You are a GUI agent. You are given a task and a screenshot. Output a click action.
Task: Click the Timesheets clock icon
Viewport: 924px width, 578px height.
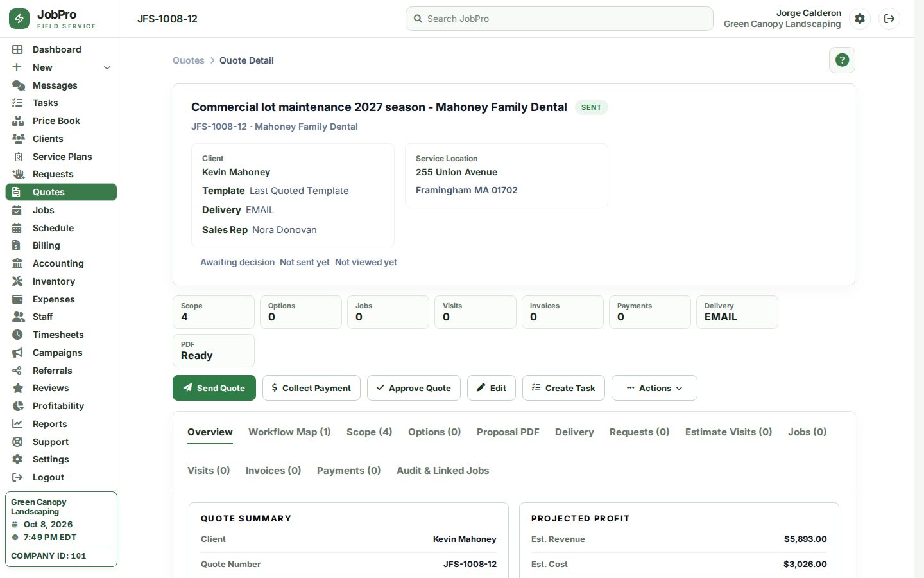pos(17,335)
